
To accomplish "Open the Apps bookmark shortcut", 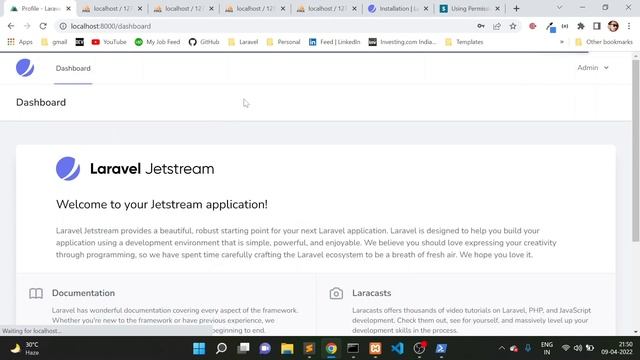I will (20, 42).
